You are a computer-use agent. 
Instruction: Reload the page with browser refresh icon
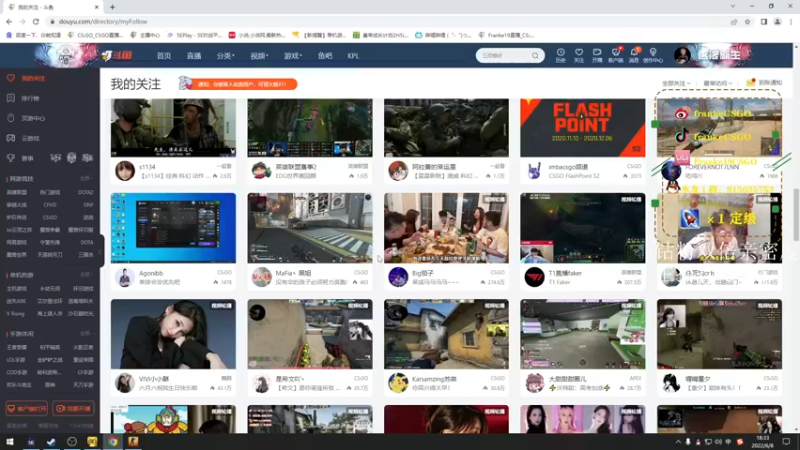36,21
